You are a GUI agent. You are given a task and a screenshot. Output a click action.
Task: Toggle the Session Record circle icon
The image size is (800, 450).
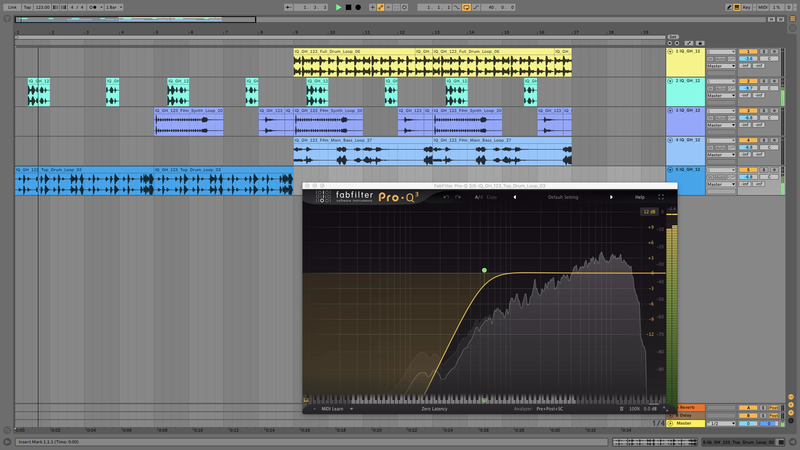click(405, 7)
